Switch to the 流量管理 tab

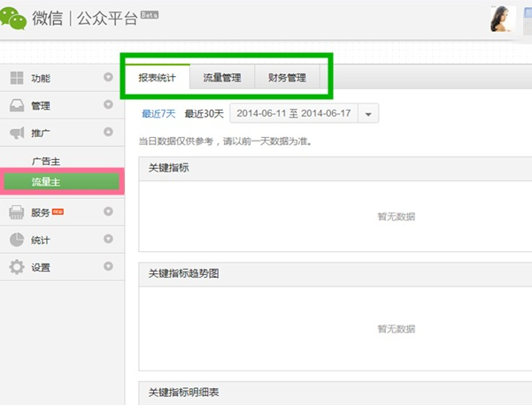point(221,78)
